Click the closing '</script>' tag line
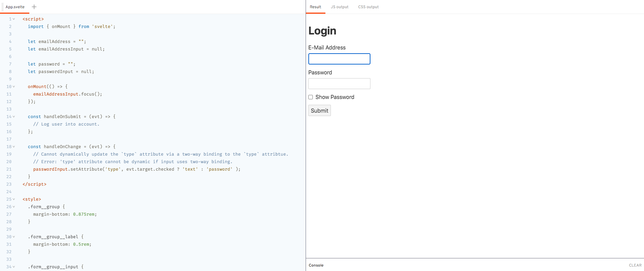Screen dimensions: 644x271 34,184
